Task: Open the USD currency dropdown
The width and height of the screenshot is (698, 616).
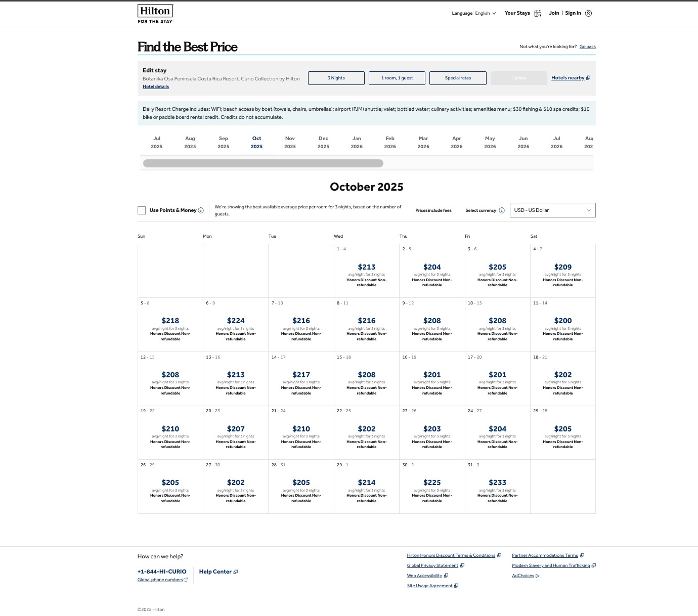Action: (552, 210)
